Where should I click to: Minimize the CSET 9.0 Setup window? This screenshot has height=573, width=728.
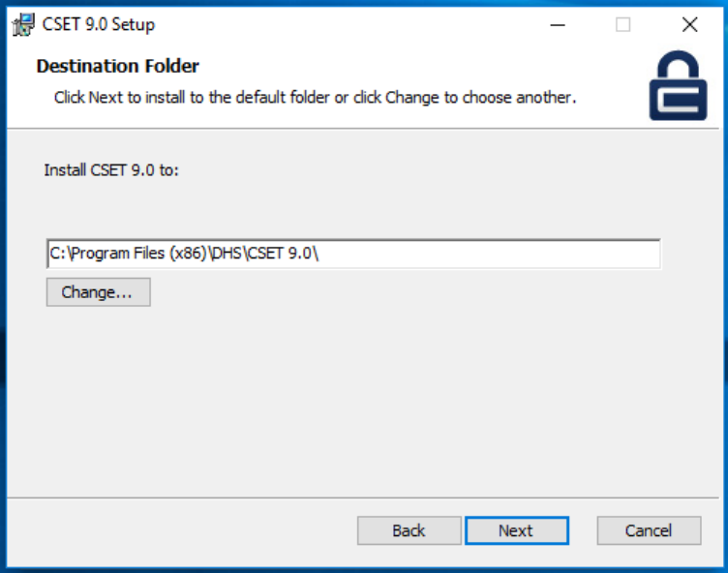point(558,24)
